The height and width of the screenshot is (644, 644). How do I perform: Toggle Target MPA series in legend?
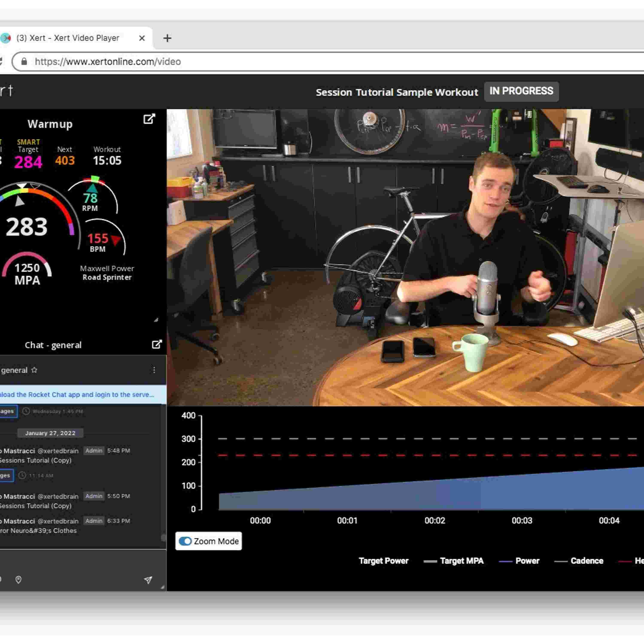pyautogui.click(x=461, y=561)
